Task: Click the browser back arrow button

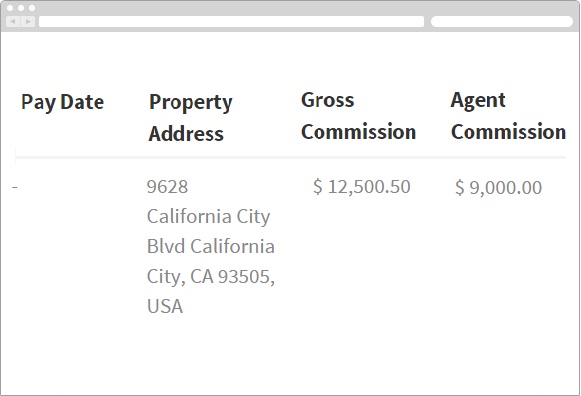Action: click(13, 21)
